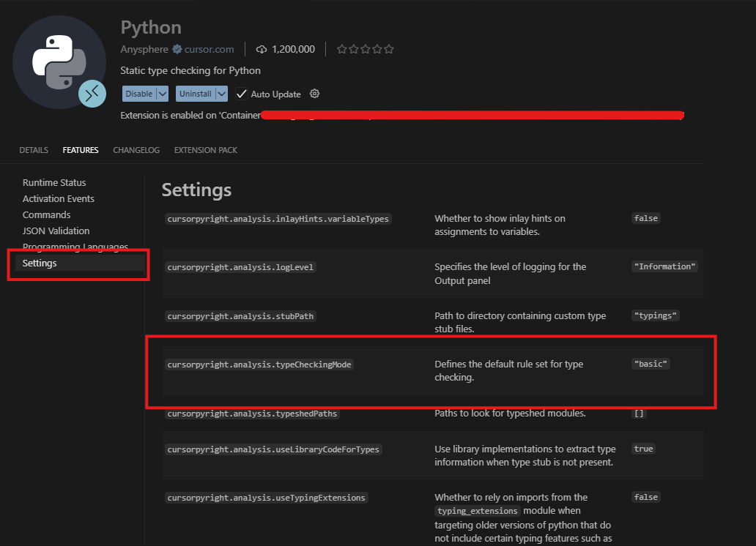Switch to the Details tab
Screen dimensions: 756x546
tap(34, 150)
